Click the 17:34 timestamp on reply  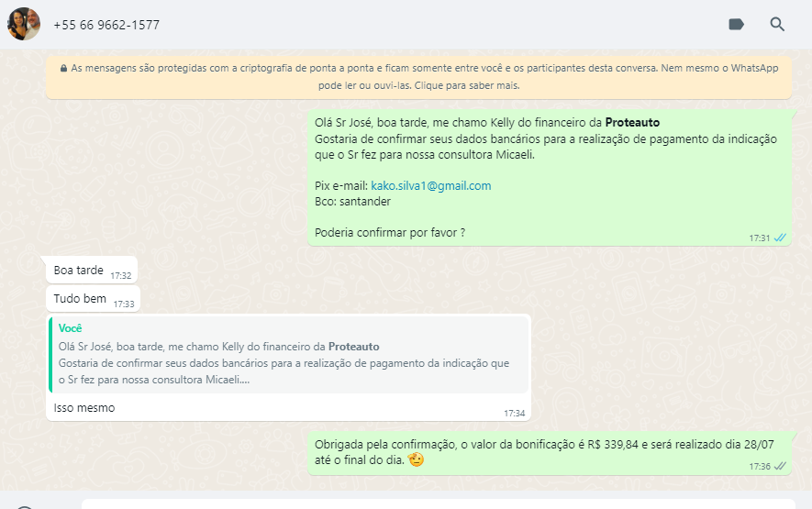[514, 414]
